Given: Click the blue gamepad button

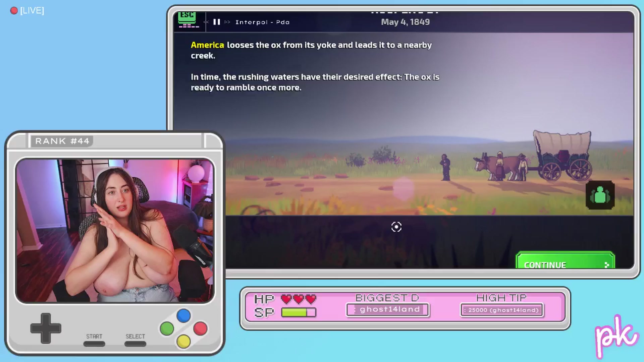Looking at the screenshot, I should coord(183,315).
